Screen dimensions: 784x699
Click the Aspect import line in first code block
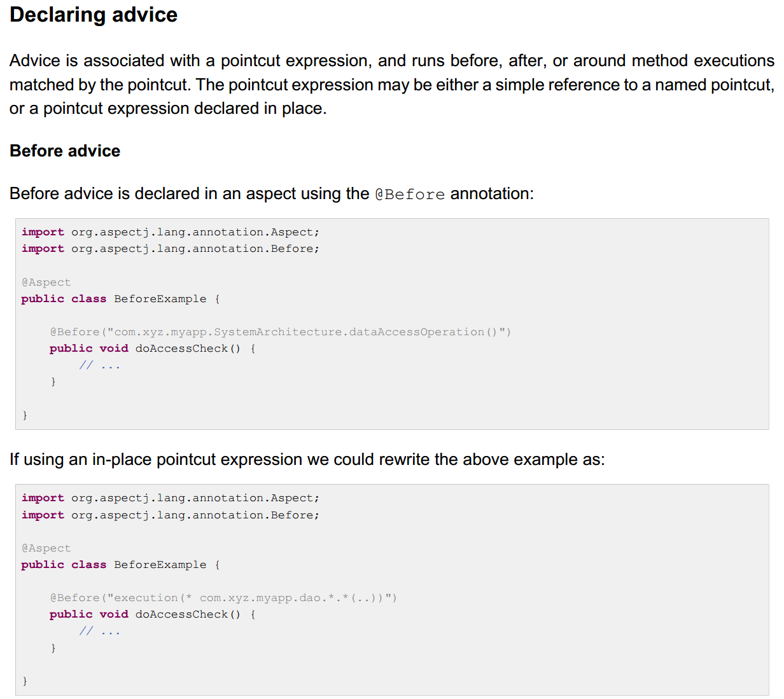[170, 232]
